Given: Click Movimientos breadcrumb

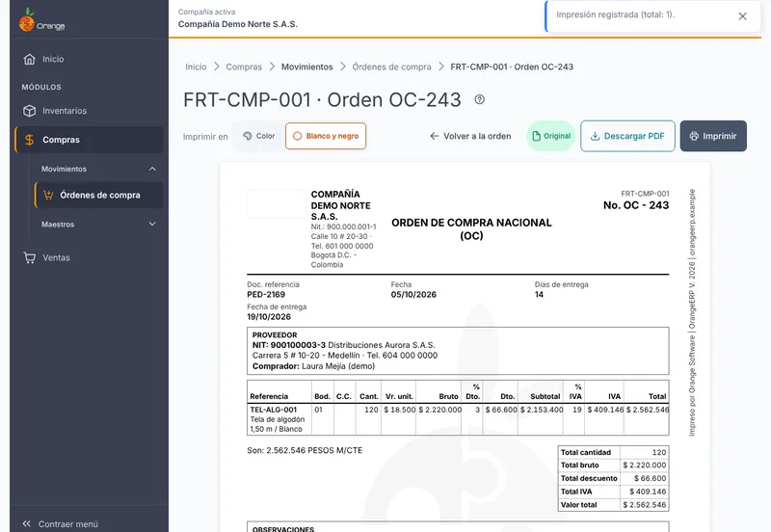Looking at the screenshot, I should coord(306,66).
